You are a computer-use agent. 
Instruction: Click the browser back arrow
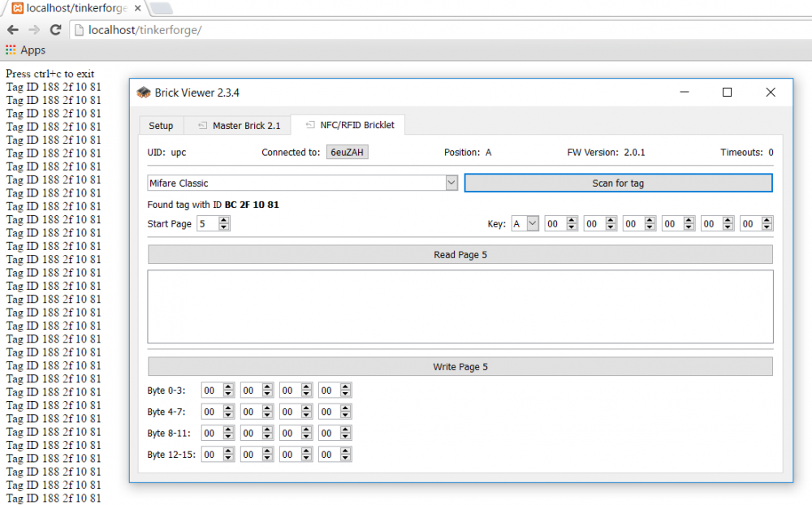[13, 30]
